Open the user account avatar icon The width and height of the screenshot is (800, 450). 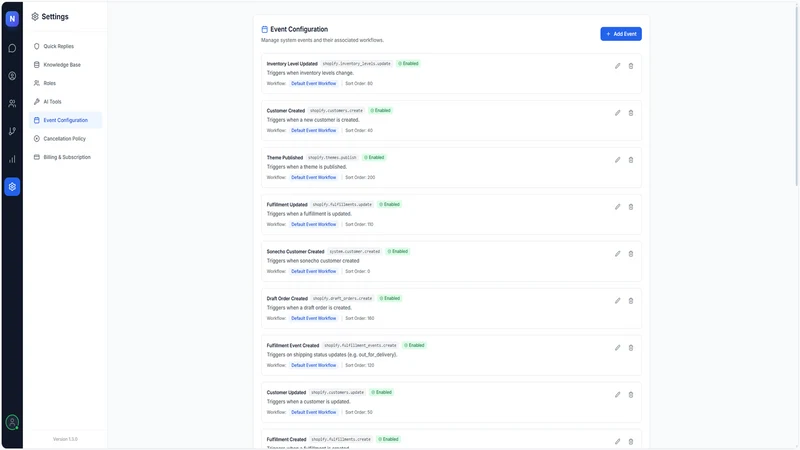pyautogui.click(x=12, y=422)
